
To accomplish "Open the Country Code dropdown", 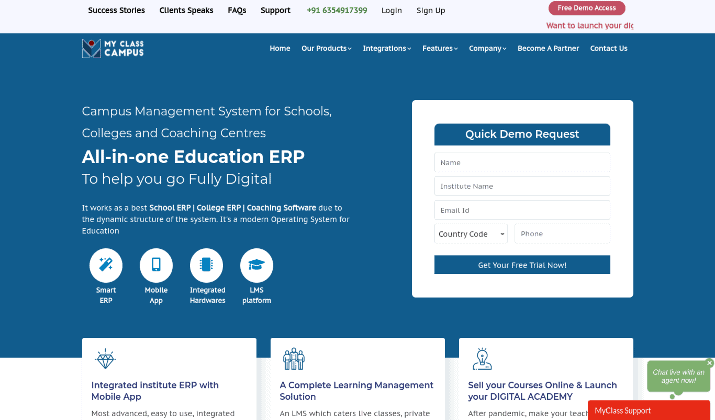I will pos(471,234).
